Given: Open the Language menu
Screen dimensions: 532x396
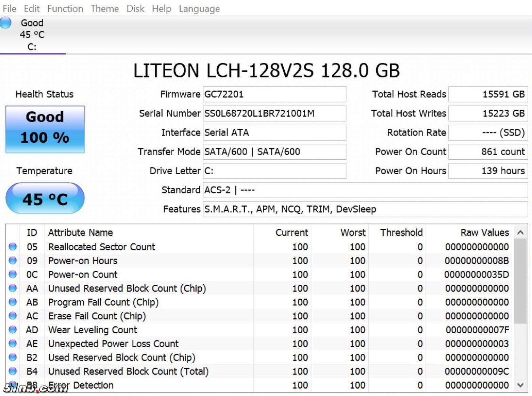Looking at the screenshot, I should pyautogui.click(x=199, y=9).
